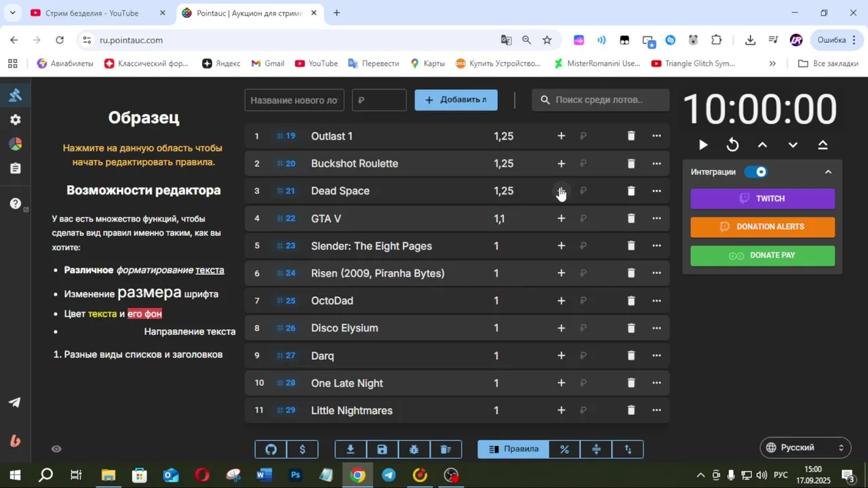Screen dimensions: 868x488
Task: Add amount to Outlast 1 with plus
Action: coord(561,136)
